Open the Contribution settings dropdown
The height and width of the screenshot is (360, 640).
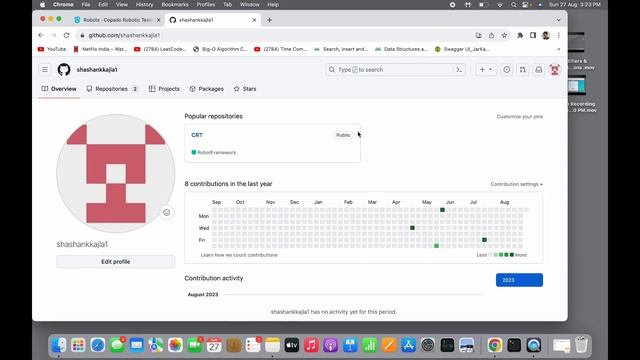click(x=517, y=184)
